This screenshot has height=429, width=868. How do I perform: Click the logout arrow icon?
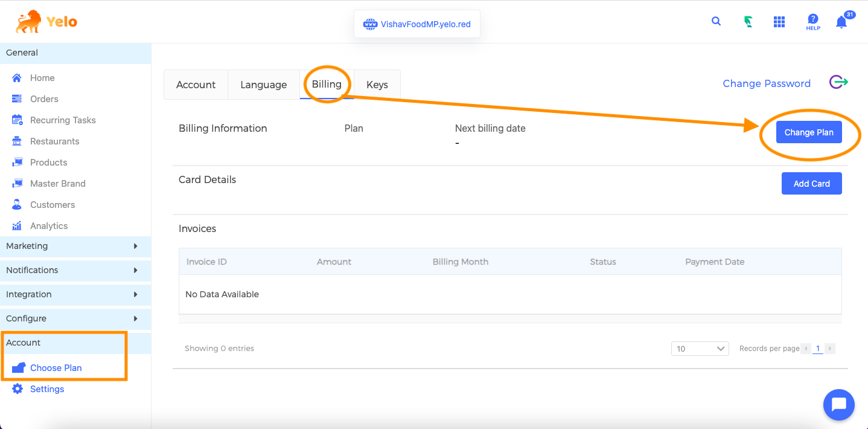coord(838,82)
